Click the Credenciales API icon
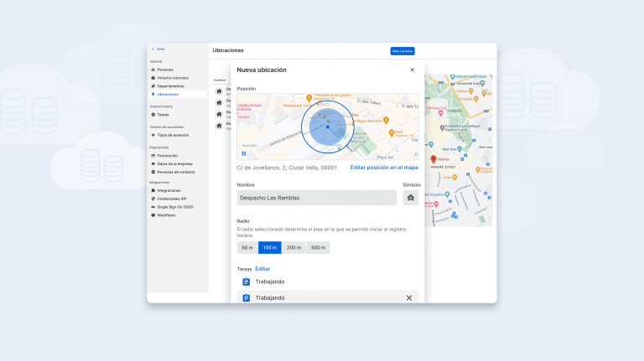 pos(153,199)
